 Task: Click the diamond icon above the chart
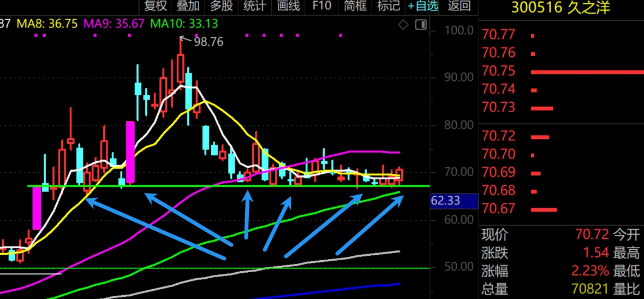tap(403, 25)
